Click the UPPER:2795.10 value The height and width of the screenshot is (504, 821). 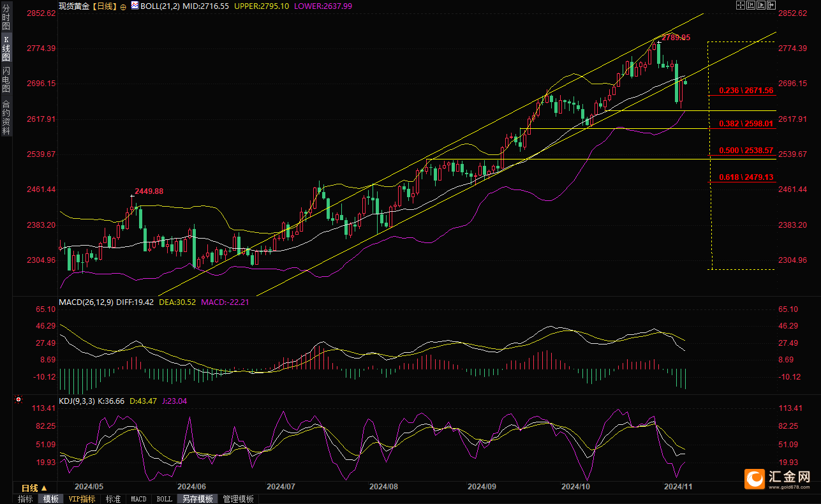[x=262, y=6]
